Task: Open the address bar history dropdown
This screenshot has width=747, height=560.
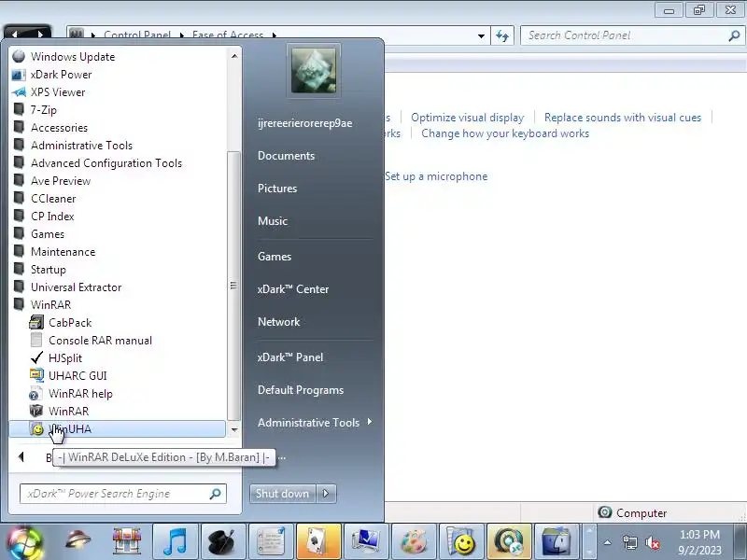Action: (481, 35)
